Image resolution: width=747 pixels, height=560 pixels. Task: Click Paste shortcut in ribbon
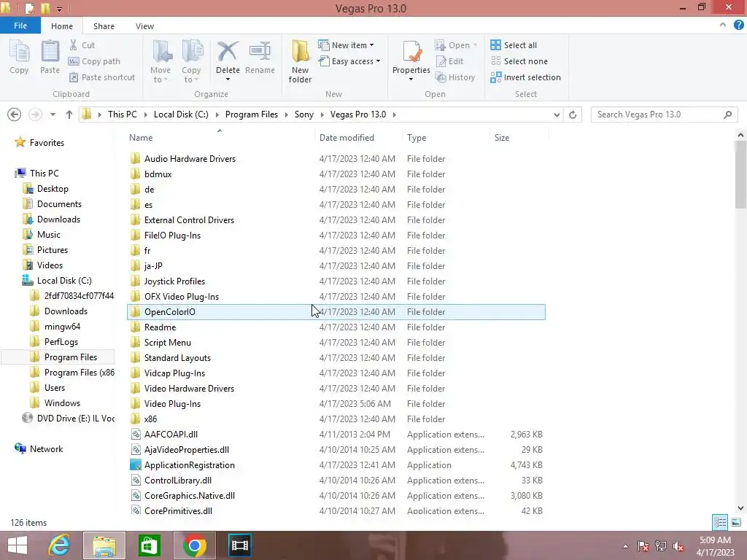102,77
